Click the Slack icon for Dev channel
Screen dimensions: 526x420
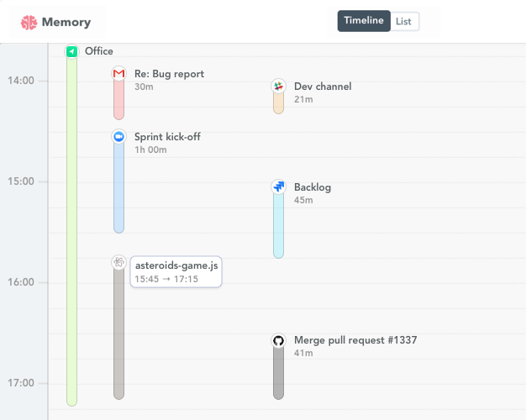[x=278, y=87]
